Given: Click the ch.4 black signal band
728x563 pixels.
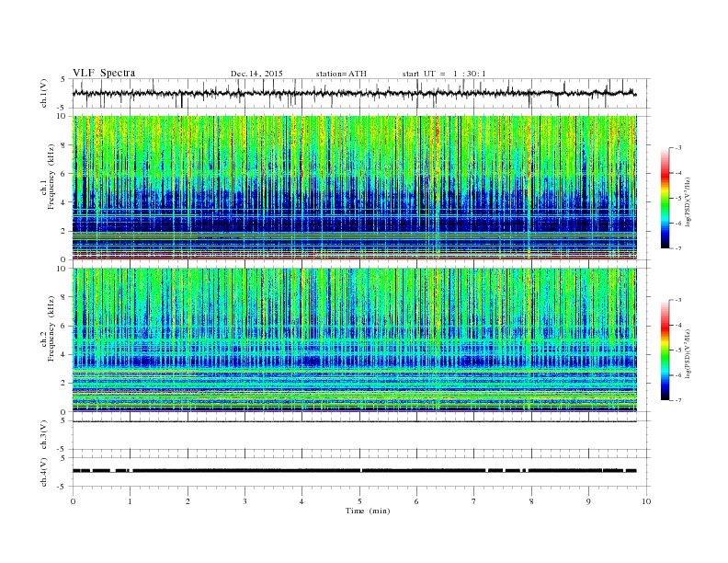Looking at the screenshot, I should point(354,471).
